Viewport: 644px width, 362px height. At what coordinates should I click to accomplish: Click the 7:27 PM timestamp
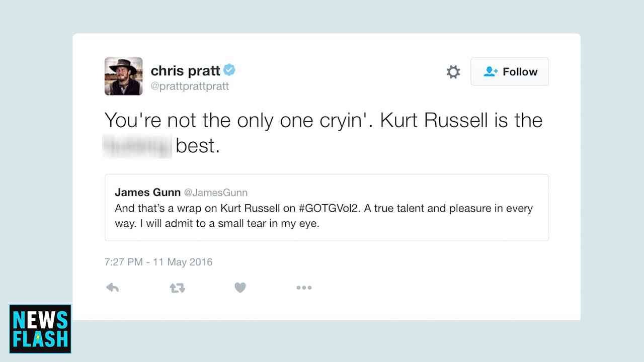coord(158,262)
